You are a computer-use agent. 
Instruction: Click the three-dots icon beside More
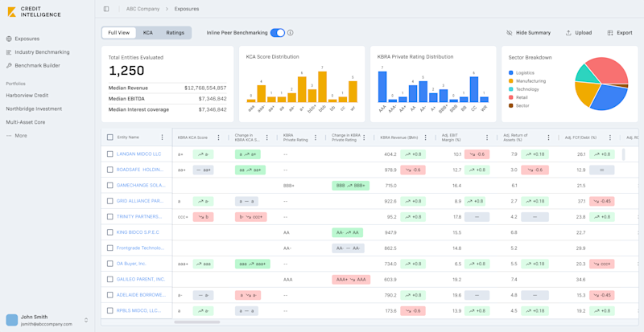click(x=9, y=136)
